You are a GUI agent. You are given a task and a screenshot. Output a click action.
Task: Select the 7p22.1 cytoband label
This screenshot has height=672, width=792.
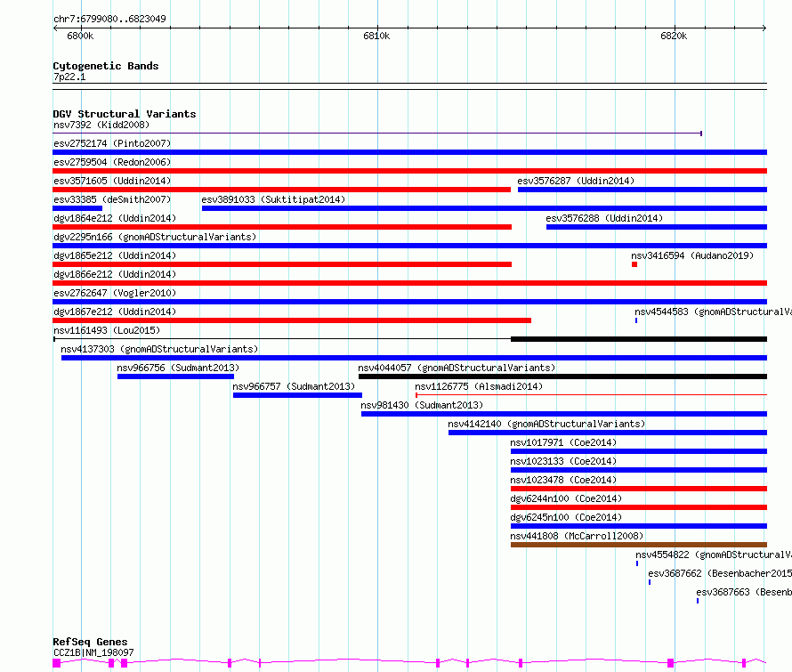(69, 77)
